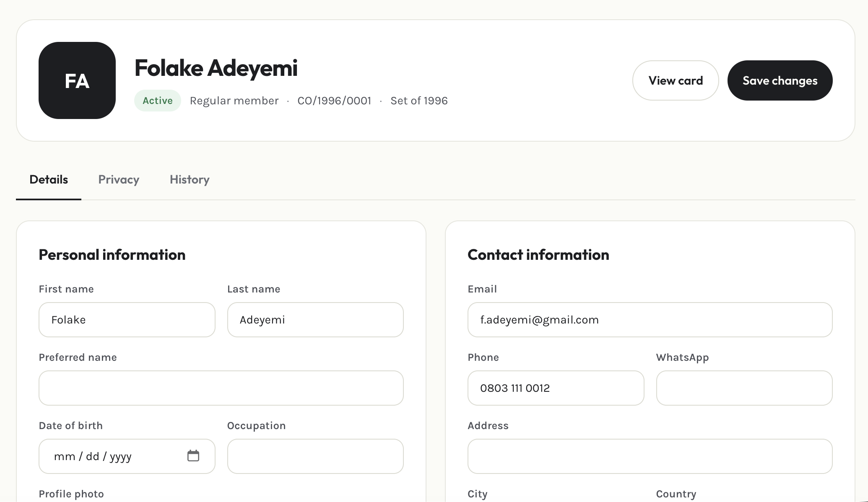868x502 pixels.
Task: Click the Country label
Action: coord(676,494)
